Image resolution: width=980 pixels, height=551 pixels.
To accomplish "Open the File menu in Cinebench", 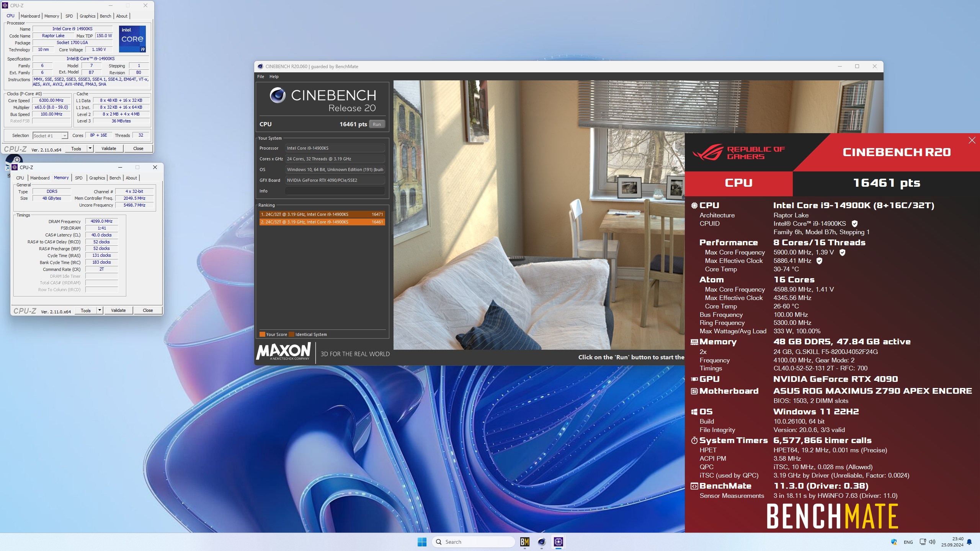I will [261, 77].
